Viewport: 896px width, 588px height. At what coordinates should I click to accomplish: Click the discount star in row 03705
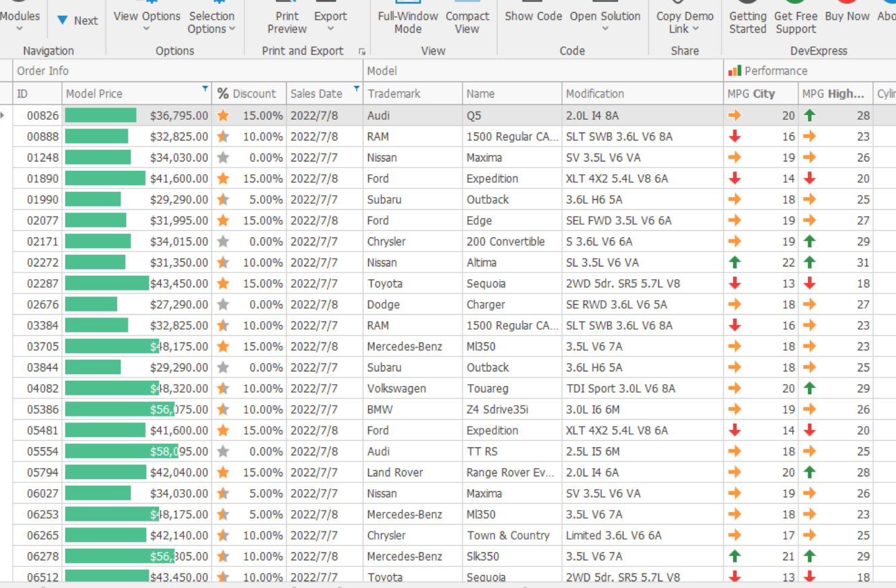(x=223, y=346)
